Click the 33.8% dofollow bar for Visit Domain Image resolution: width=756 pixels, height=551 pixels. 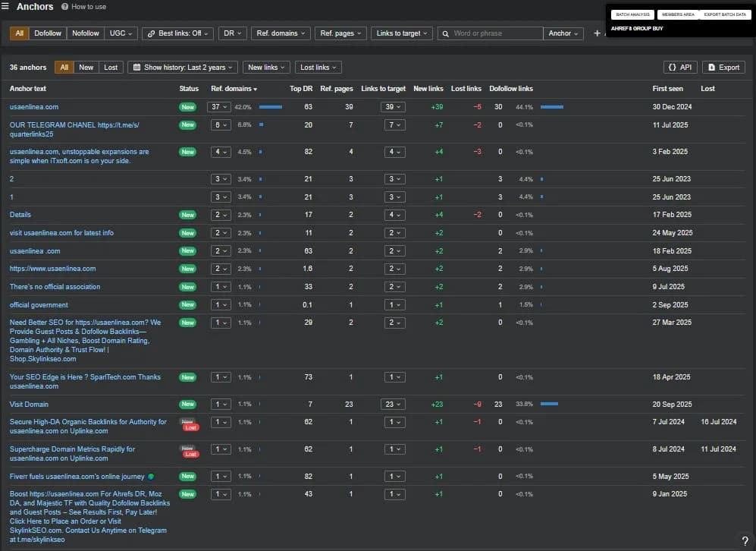(549, 405)
